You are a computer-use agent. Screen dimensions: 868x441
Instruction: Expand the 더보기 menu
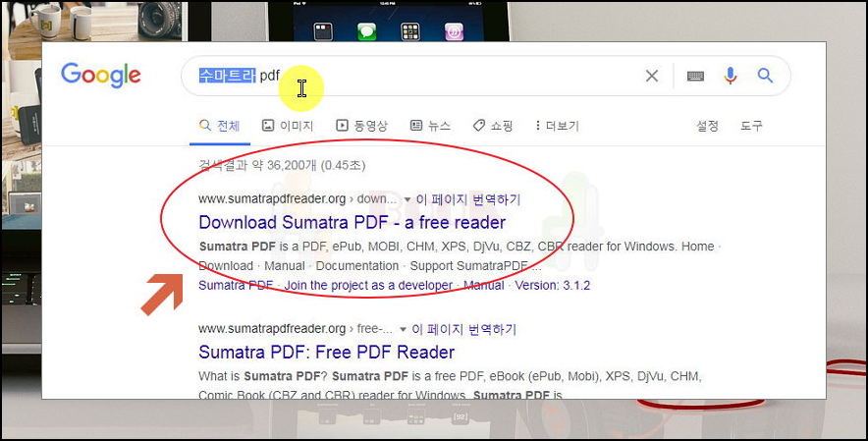pos(557,126)
